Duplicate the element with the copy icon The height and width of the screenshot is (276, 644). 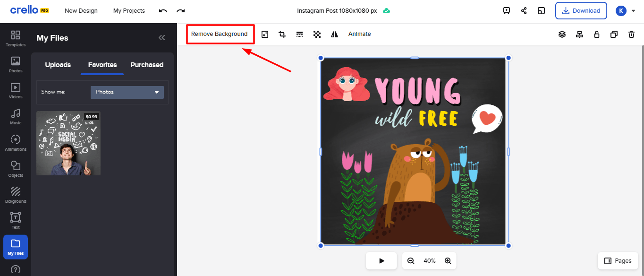(614, 34)
